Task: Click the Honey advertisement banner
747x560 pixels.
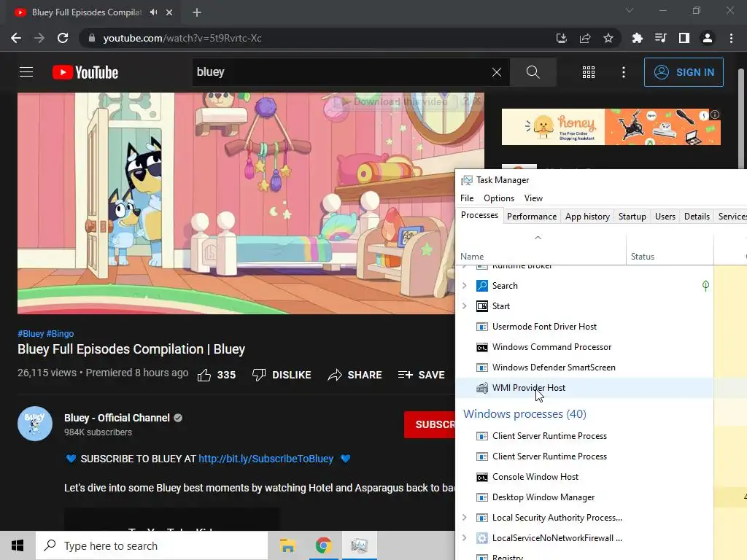Action: pos(611,127)
